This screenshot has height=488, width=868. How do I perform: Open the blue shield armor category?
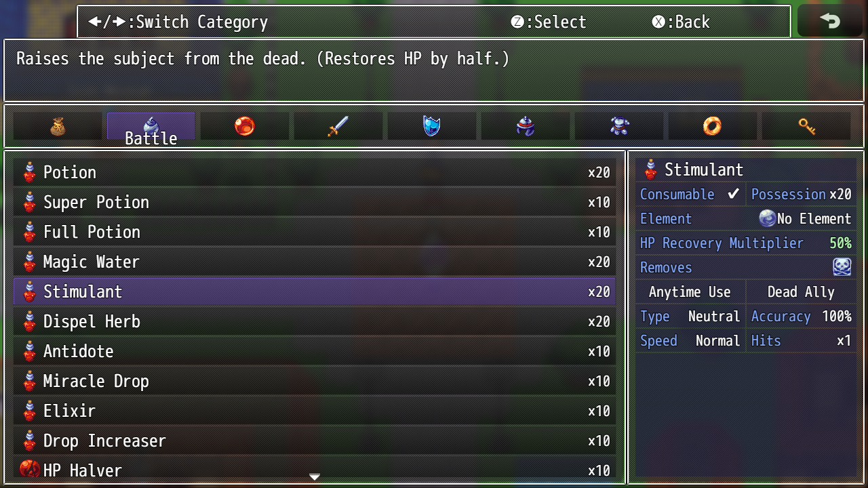click(432, 126)
